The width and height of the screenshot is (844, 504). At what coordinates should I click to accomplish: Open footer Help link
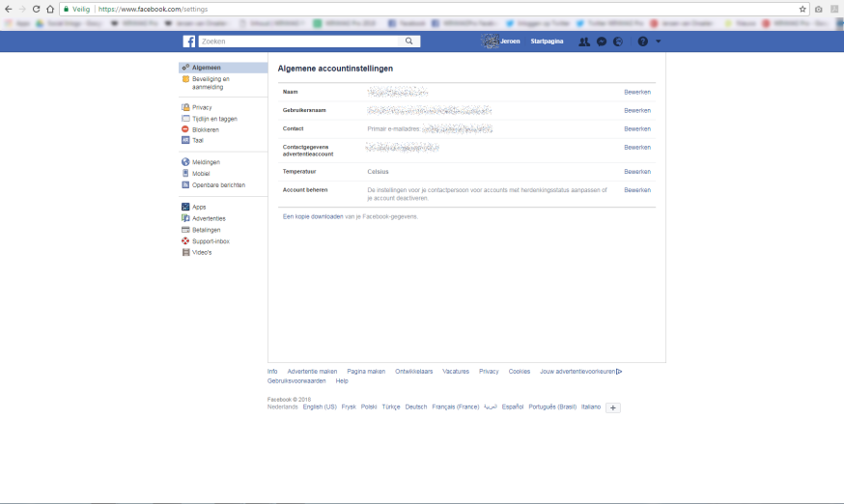pyautogui.click(x=342, y=381)
